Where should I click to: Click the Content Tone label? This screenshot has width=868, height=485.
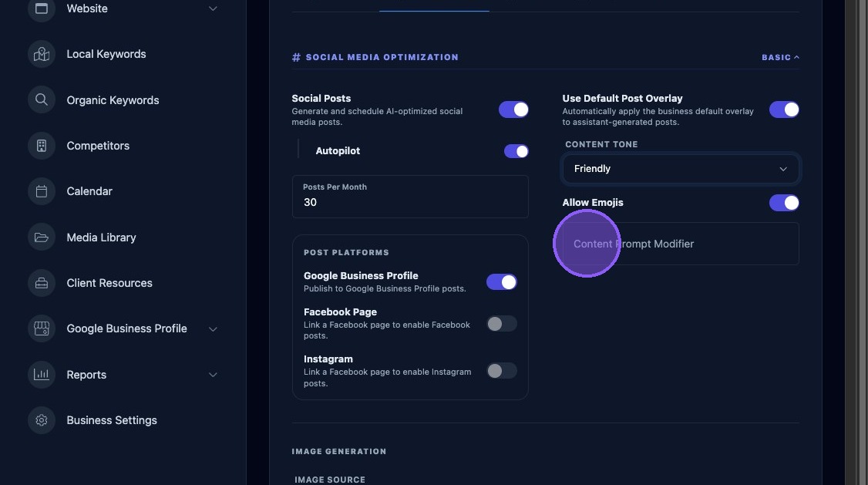point(601,144)
